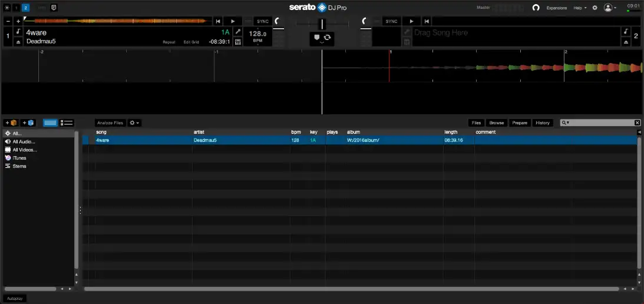This screenshot has width=644, height=304.
Task: Clear the search with the X button
Action: coord(638,123)
